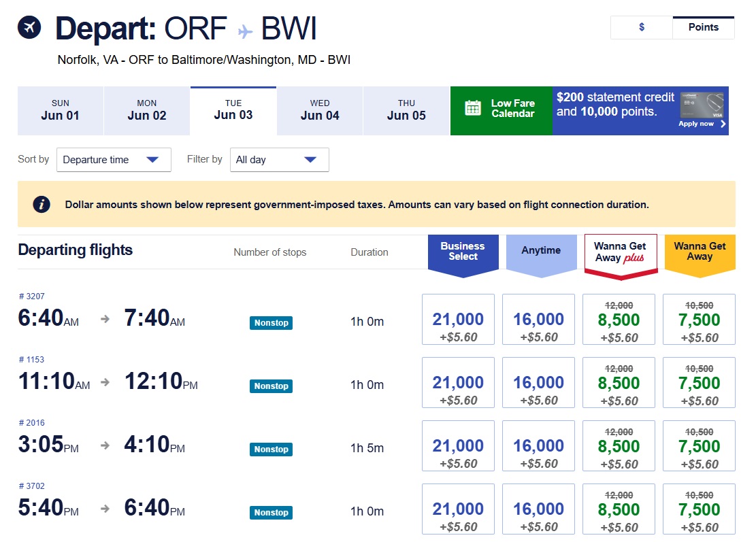
Task: Click the Departing flights heading
Action: click(76, 250)
